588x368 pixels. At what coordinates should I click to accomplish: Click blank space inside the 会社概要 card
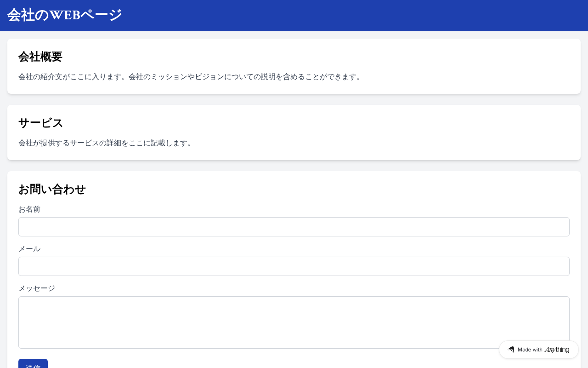coord(459,57)
